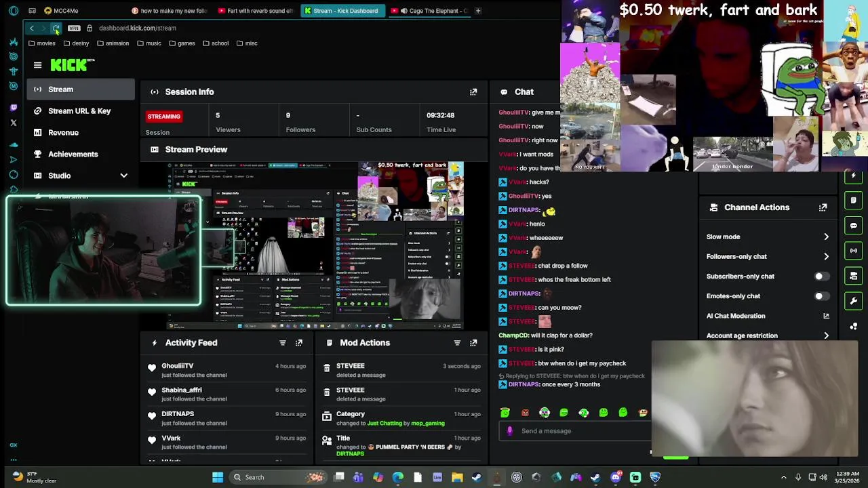868x488 pixels.
Task: Show hidden system tray icons
Action: [x=784, y=477]
